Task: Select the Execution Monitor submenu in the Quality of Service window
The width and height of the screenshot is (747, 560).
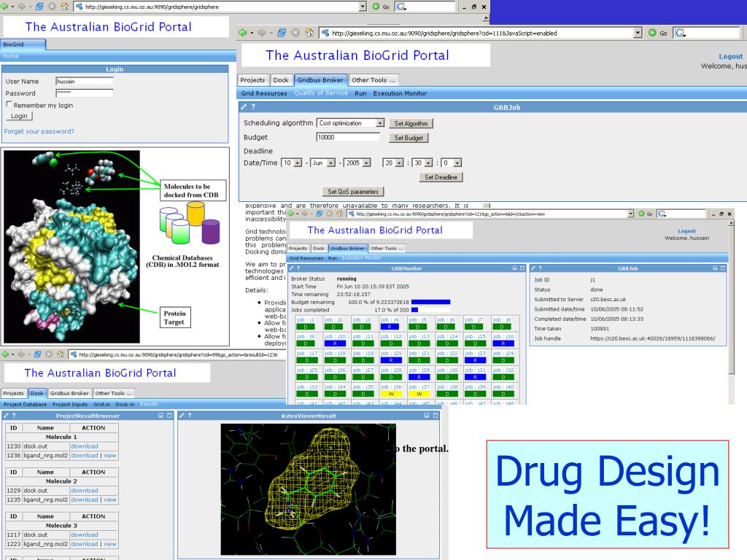Action: click(400, 93)
